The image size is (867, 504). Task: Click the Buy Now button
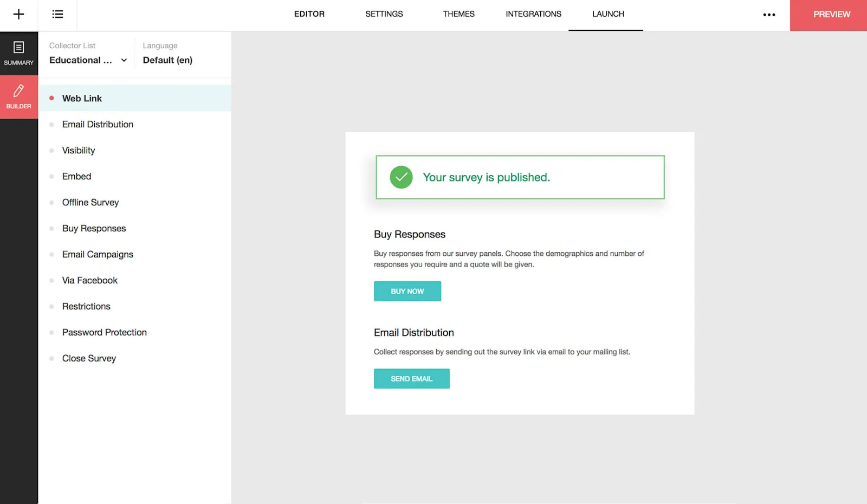coord(407,291)
